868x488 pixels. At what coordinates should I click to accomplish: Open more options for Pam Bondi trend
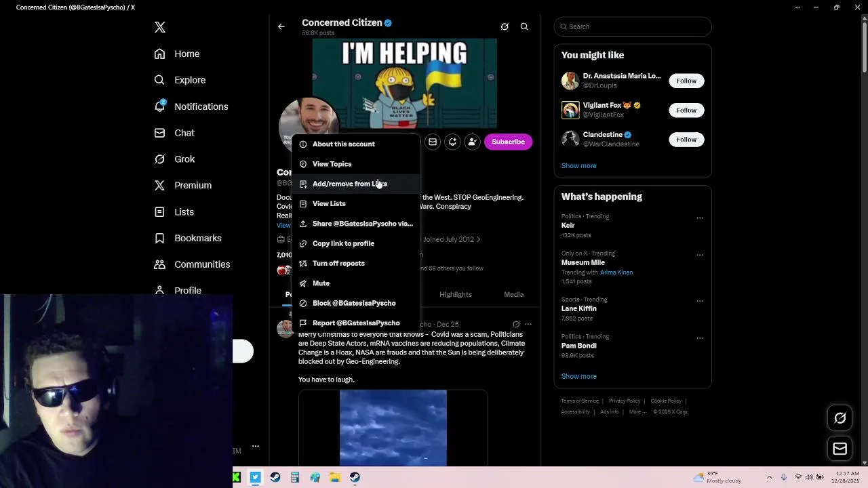pos(700,338)
